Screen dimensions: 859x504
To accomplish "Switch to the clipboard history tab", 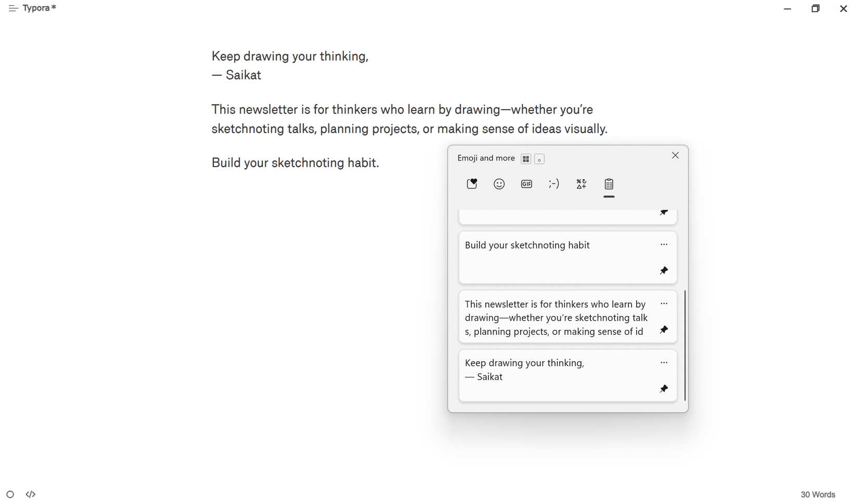I will click(x=609, y=184).
